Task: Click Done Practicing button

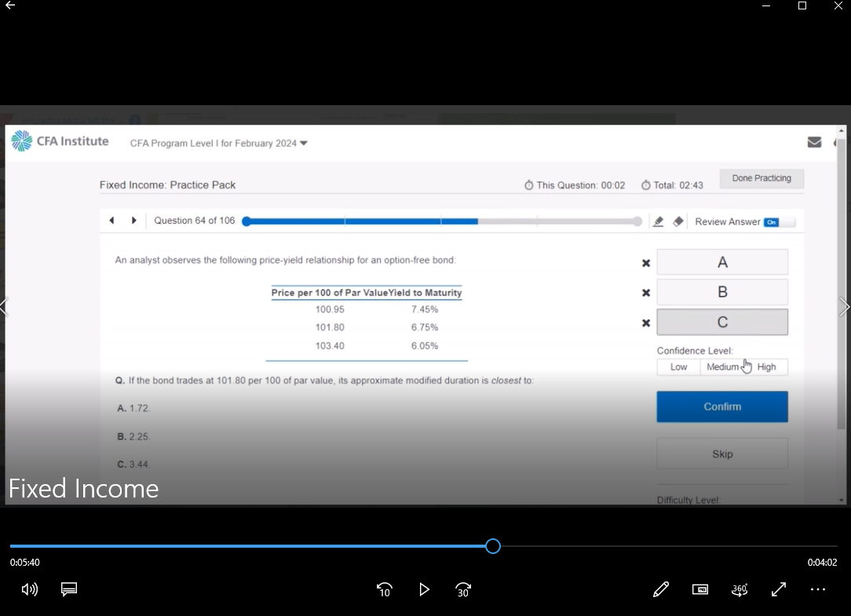Action: (x=762, y=178)
